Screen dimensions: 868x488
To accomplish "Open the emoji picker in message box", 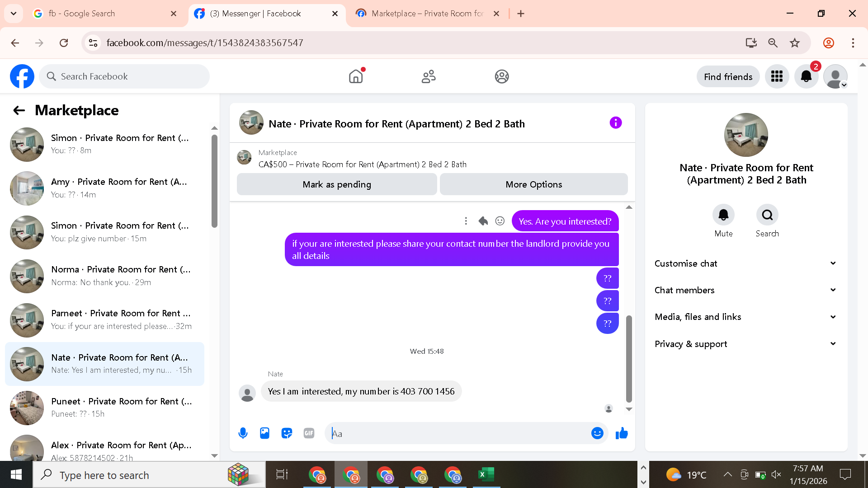I will (597, 433).
